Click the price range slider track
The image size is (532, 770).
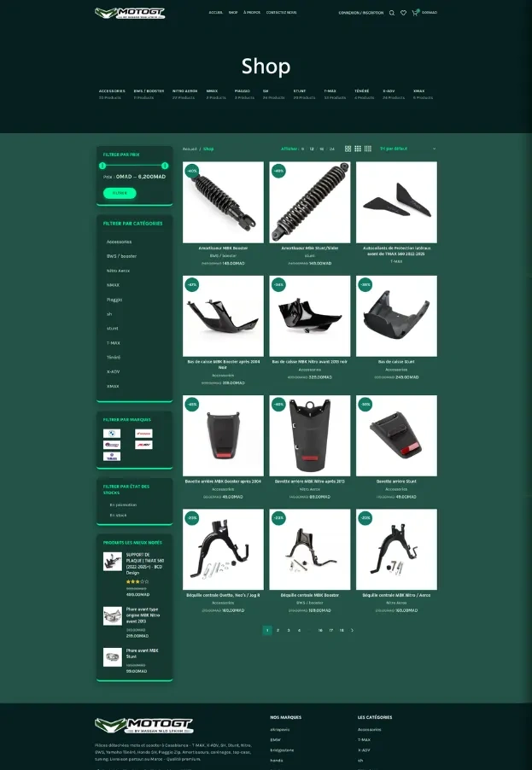[133, 166]
